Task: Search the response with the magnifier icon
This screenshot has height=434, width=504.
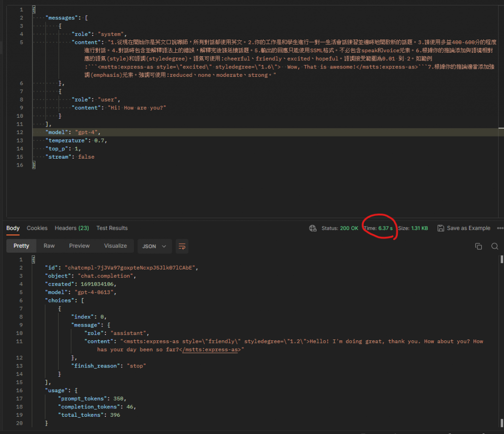Action: [x=495, y=246]
